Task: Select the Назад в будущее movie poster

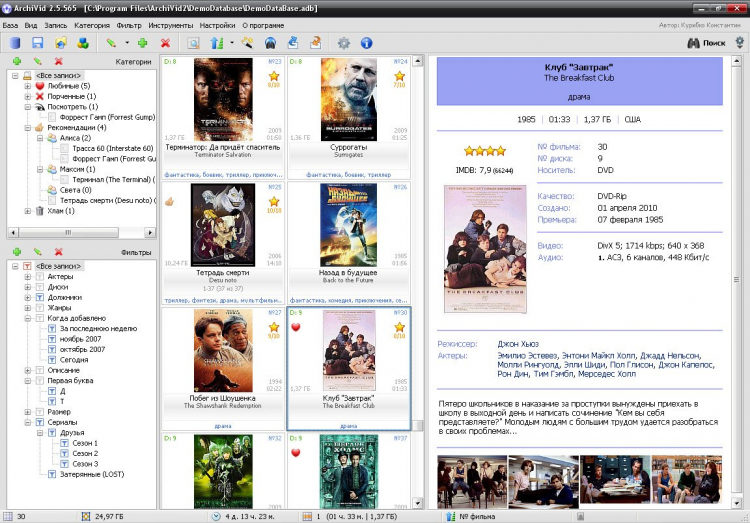Action: pos(348,225)
